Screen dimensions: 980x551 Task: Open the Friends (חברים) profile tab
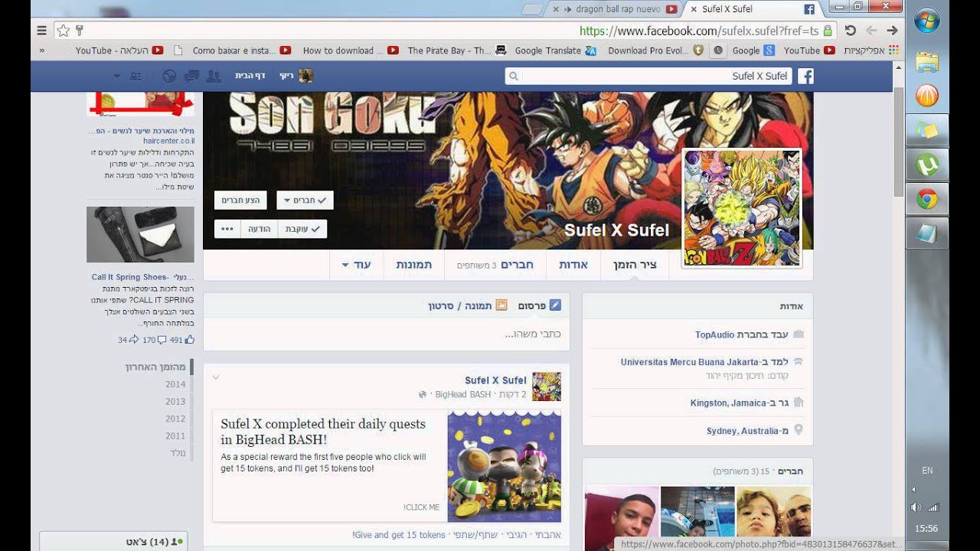(x=495, y=265)
